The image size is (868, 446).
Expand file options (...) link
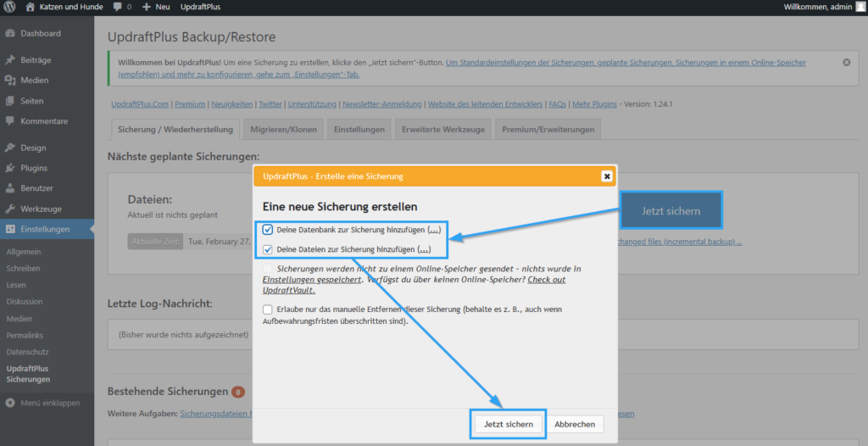pyautogui.click(x=424, y=250)
